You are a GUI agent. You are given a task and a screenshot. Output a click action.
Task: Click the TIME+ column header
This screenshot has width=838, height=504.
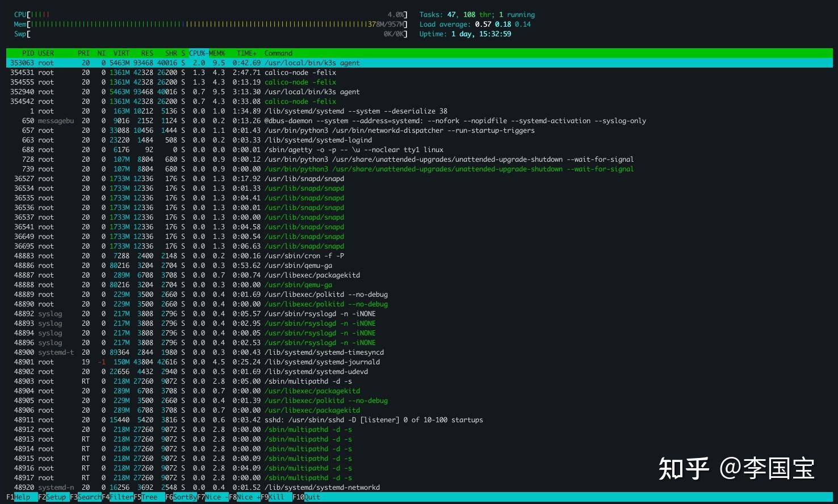pyautogui.click(x=246, y=53)
